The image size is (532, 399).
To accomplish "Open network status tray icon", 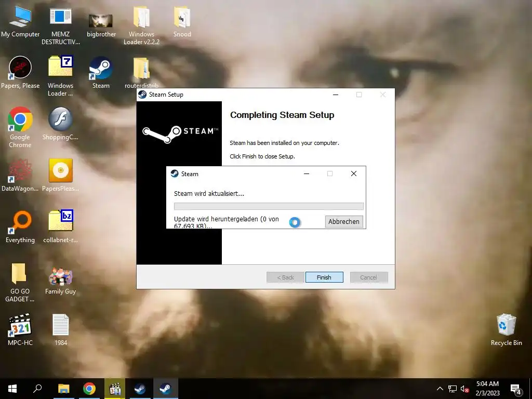I will click(x=453, y=389).
